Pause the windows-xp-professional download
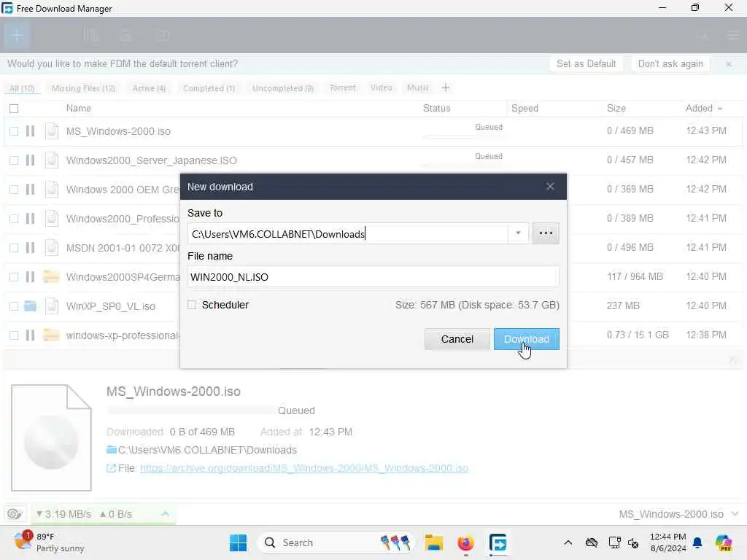The image size is (747, 560). [x=30, y=335]
